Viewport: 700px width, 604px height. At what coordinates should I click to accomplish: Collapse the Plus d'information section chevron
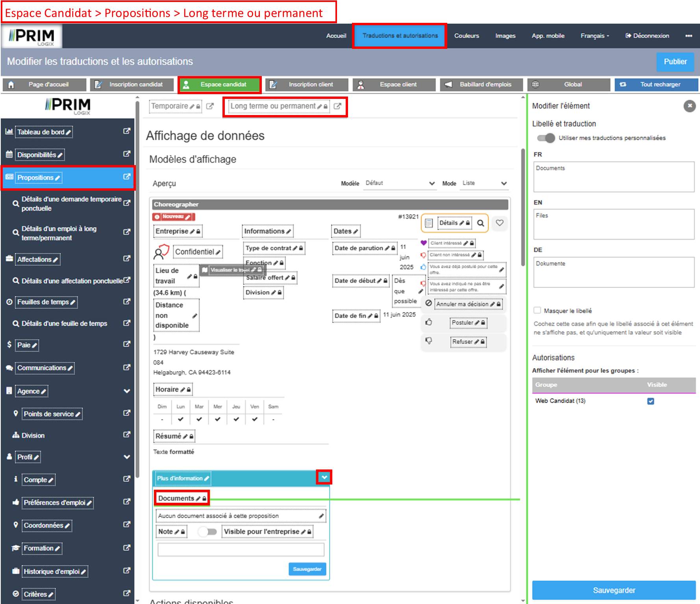324,477
